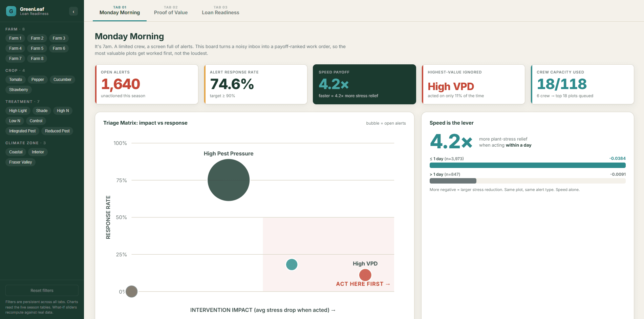Toggle the Fraser Valley climate zone
Screen dimensions: 644x319
(21, 162)
